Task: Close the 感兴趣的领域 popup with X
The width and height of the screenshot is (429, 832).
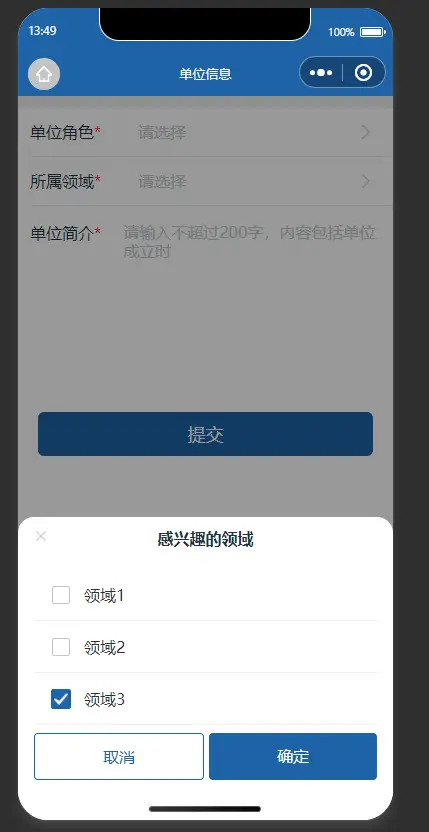Action: (41, 536)
